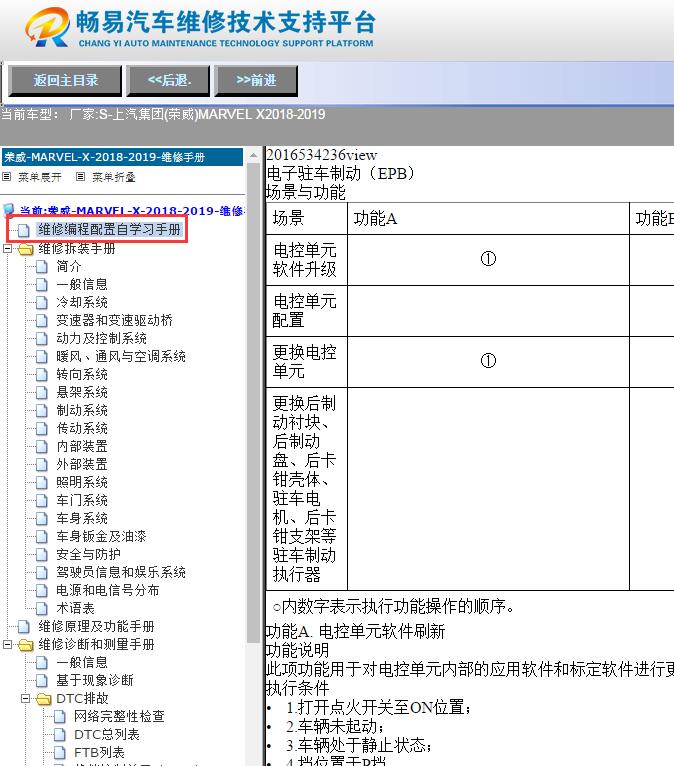Click page icon beside 车门系统

(x=42, y=501)
